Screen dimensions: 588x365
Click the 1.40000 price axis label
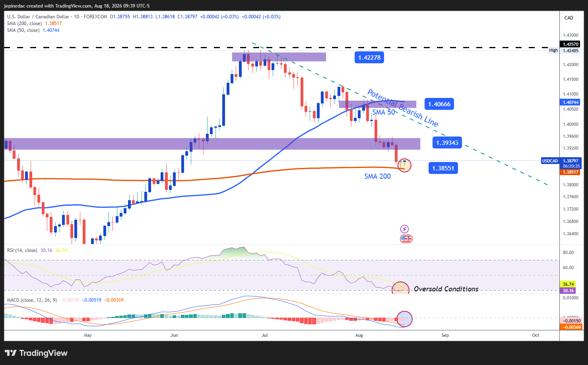571,124
